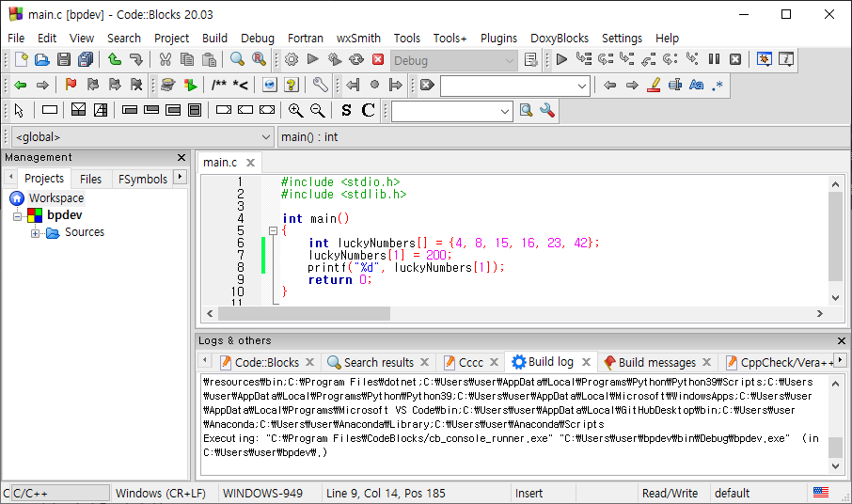Click the editor horizontal scrollbar thumb

305,313
